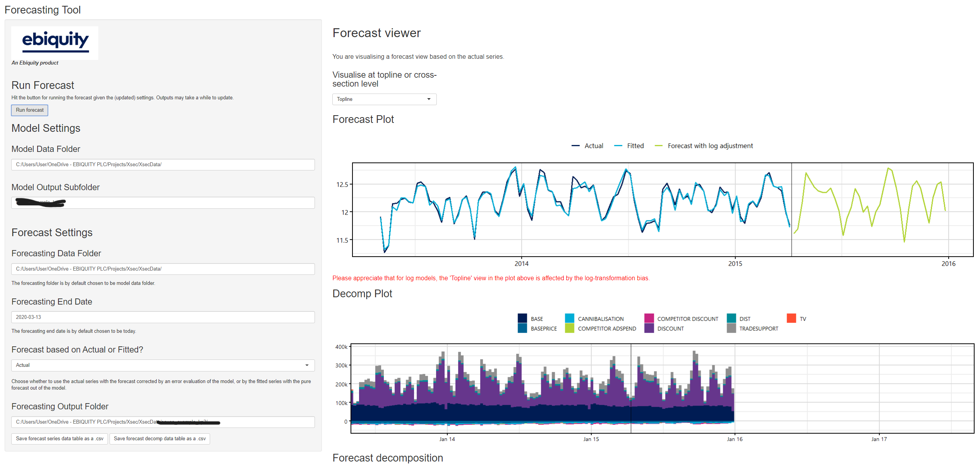This screenshot has height=465, width=980.
Task: Click the TRADESUPPORT grey legend swatch
Action: 731,329
